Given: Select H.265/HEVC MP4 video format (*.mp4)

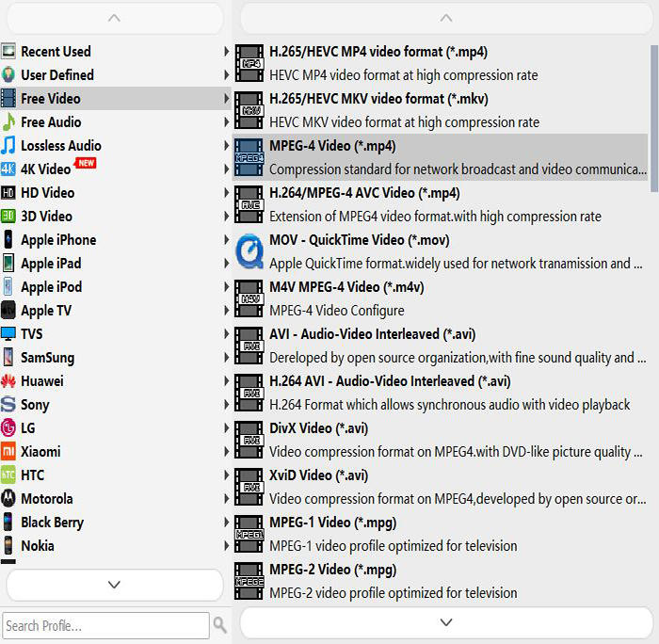Looking at the screenshot, I should (440, 63).
